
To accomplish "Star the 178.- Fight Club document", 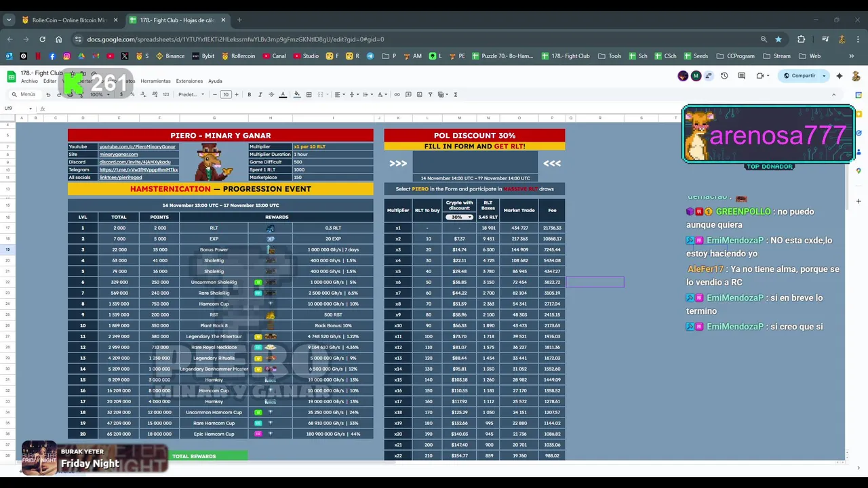I will [x=73, y=73].
